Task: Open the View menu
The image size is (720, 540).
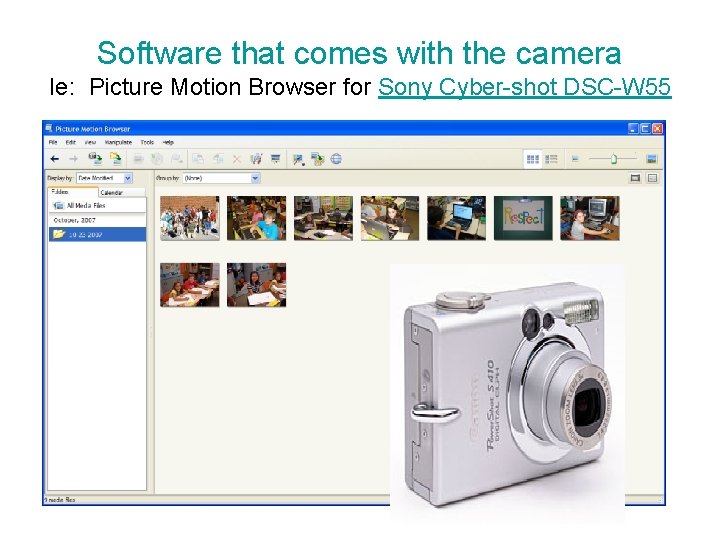Action: click(x=90, y=142)
